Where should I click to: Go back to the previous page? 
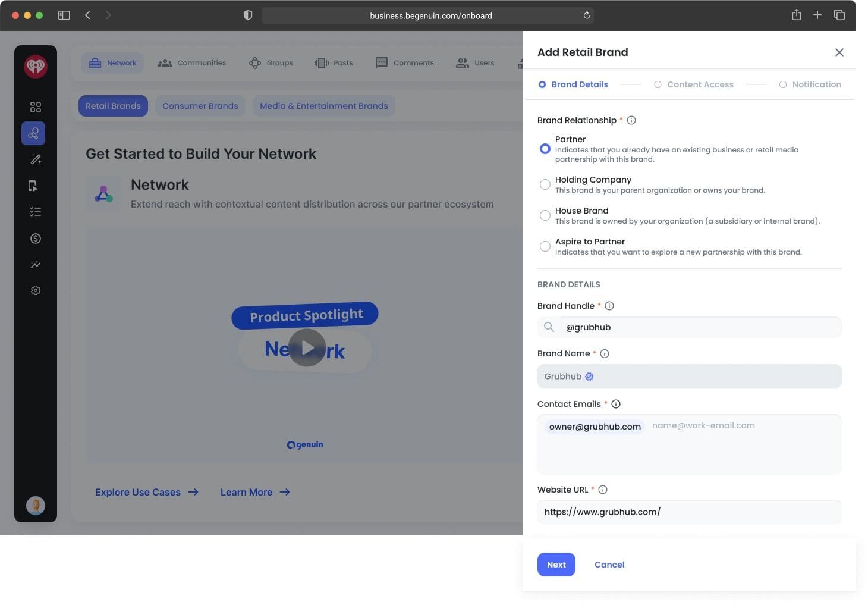(x=87, y=15)
